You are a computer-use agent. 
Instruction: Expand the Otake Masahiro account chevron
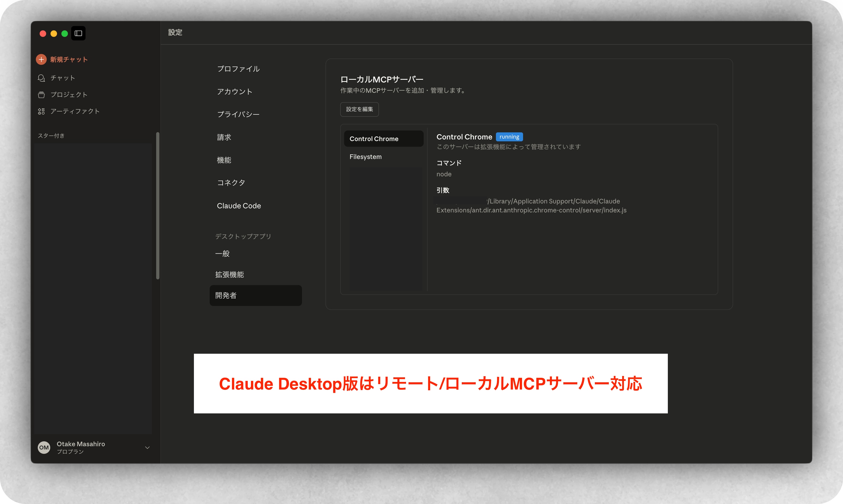147,447
